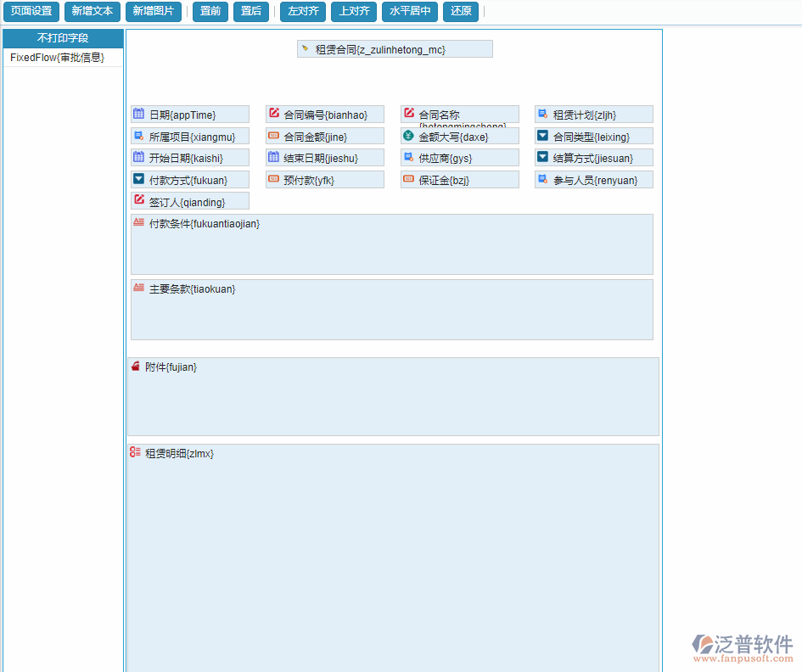This screenshot has width=802, height=672.
Task: Select the 租赁计划{zljh} field label
Action: tap(585, 115)
